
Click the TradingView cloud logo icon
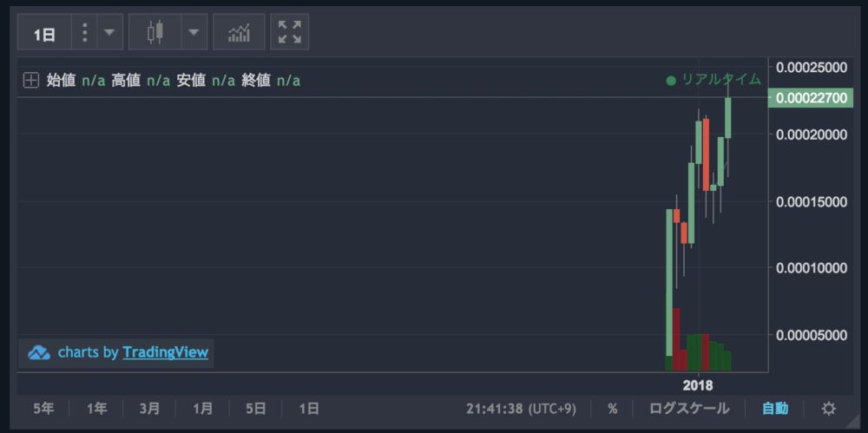coord(39,352)
